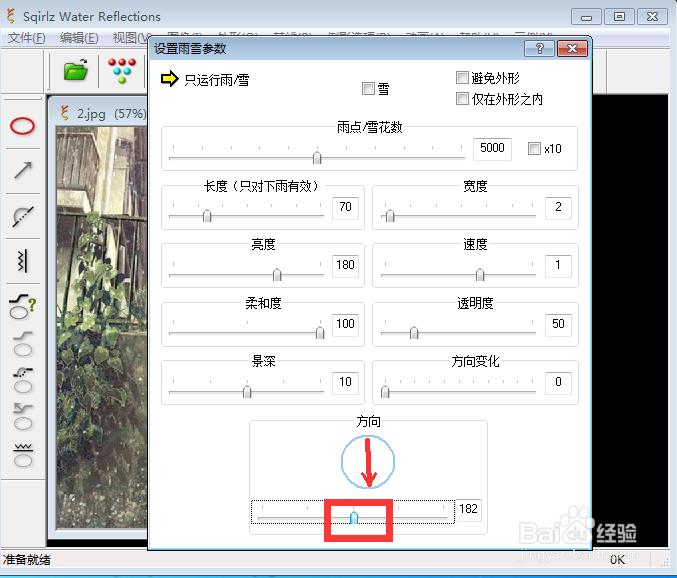677x578 pixels.
Task: Click the 亮度 brightness slider handle
Action: (277, 275)
